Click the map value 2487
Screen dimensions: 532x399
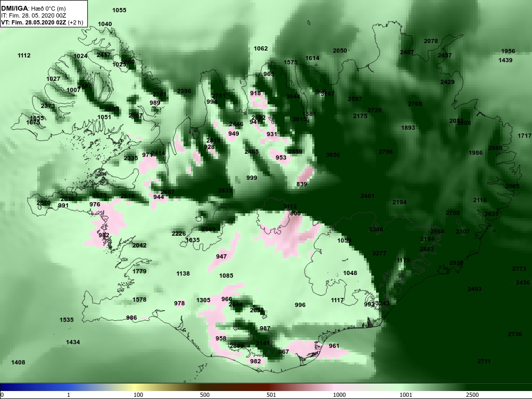pyautogui.click(x=407, y=52)
